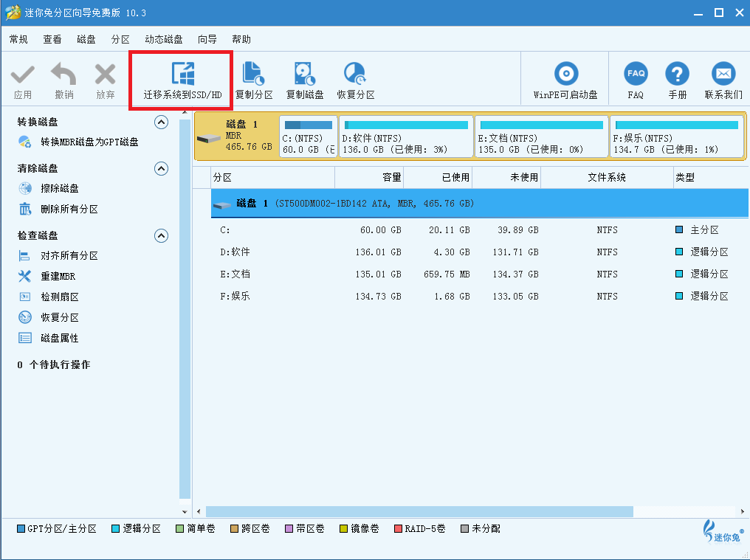Sort by 类型 column header

pos(712,177)
